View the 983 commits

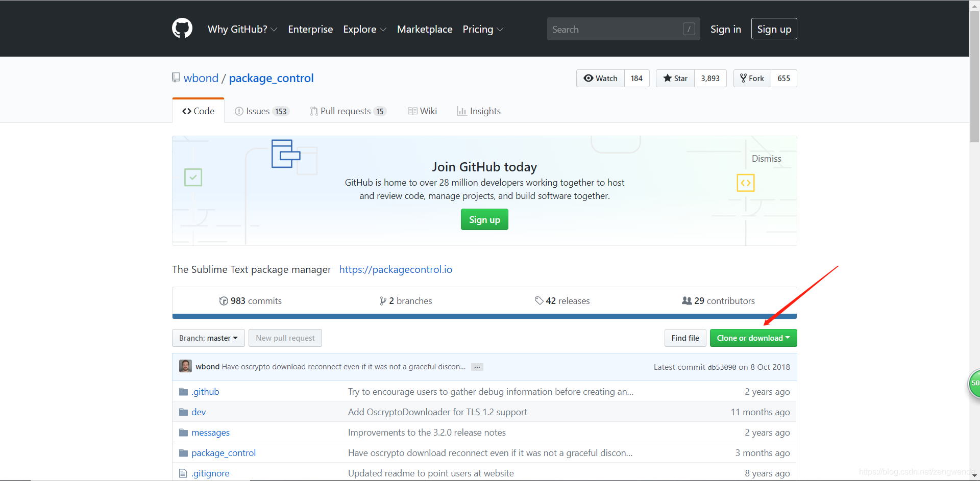[x=250, y=301]
